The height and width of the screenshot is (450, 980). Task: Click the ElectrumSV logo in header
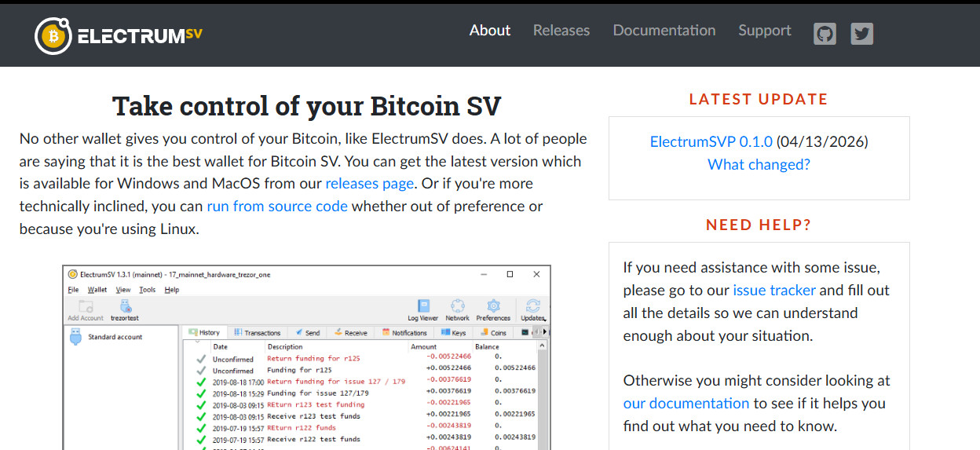[x=119, y=35]
